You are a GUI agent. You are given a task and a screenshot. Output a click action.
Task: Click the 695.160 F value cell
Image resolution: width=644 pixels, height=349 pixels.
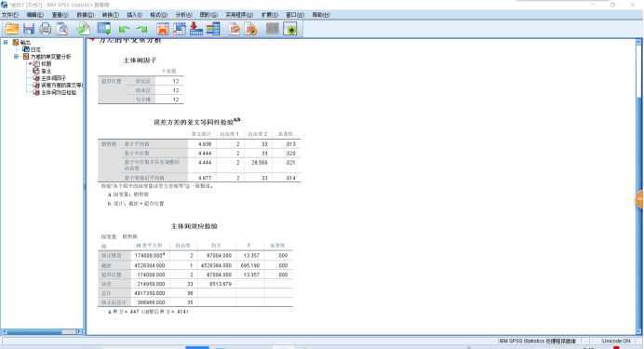[250, 265]
